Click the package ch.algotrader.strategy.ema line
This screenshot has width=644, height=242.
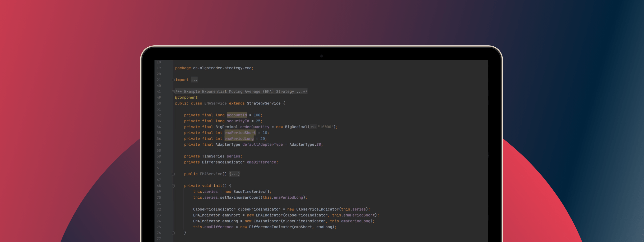coord(214,68)
